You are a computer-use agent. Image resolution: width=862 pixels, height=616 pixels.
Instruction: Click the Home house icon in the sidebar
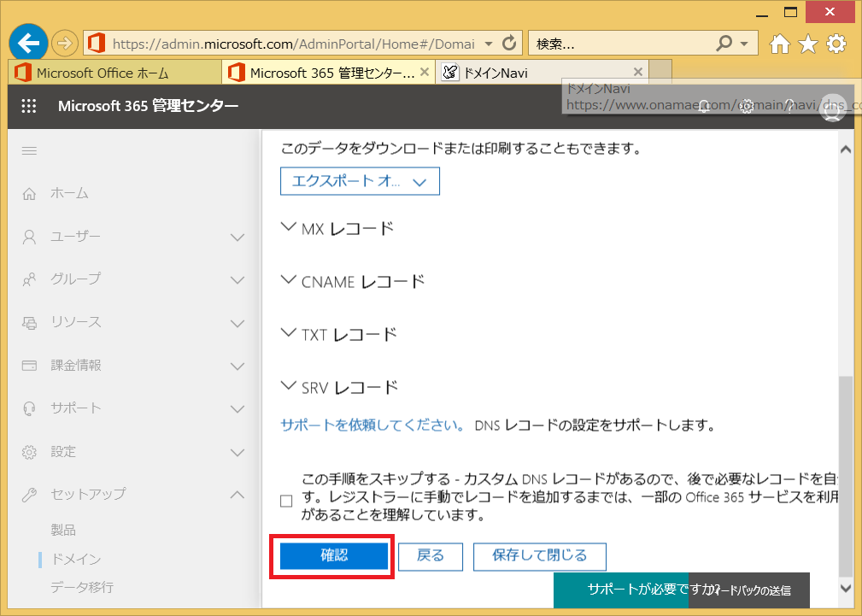(x=29, y=194)
